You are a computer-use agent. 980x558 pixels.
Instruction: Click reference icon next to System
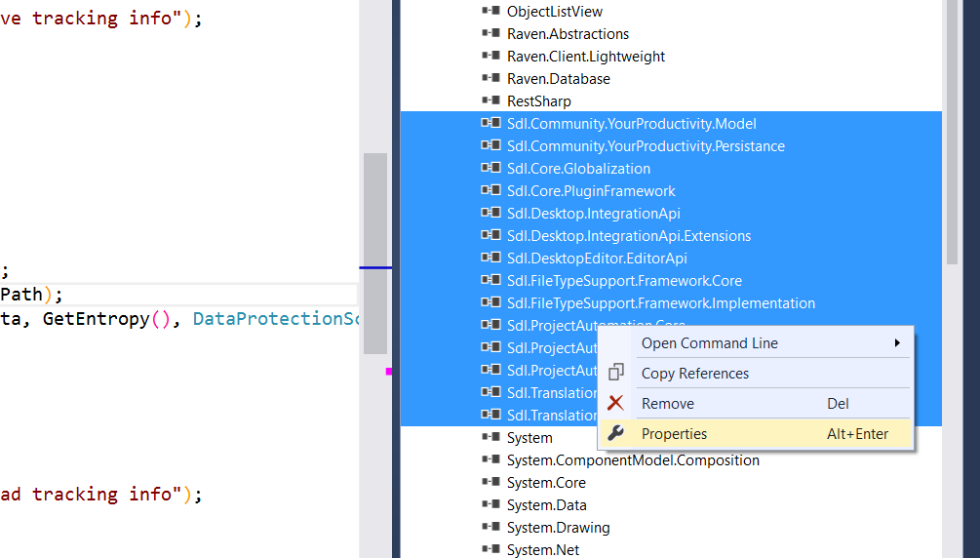point(490,437)
